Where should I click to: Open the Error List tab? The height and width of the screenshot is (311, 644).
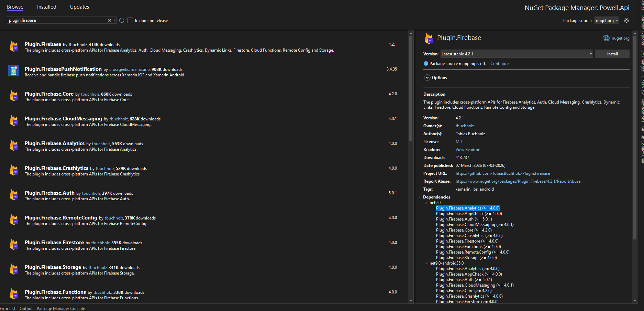(x=8, y=309)
